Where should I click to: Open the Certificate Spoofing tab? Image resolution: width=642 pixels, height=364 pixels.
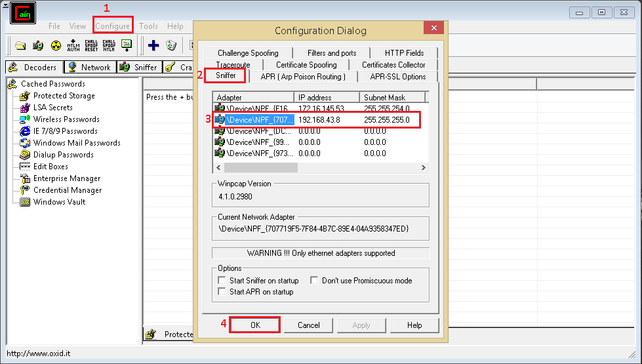coord(306,65)
